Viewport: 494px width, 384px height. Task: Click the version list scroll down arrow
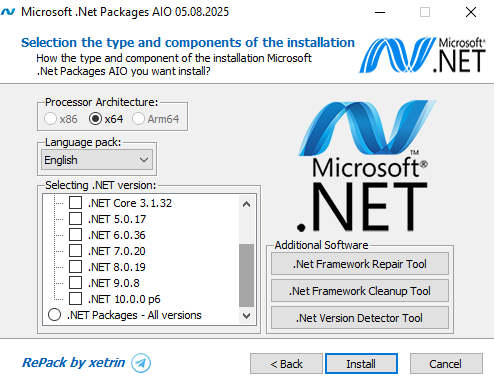coord(246,316)
